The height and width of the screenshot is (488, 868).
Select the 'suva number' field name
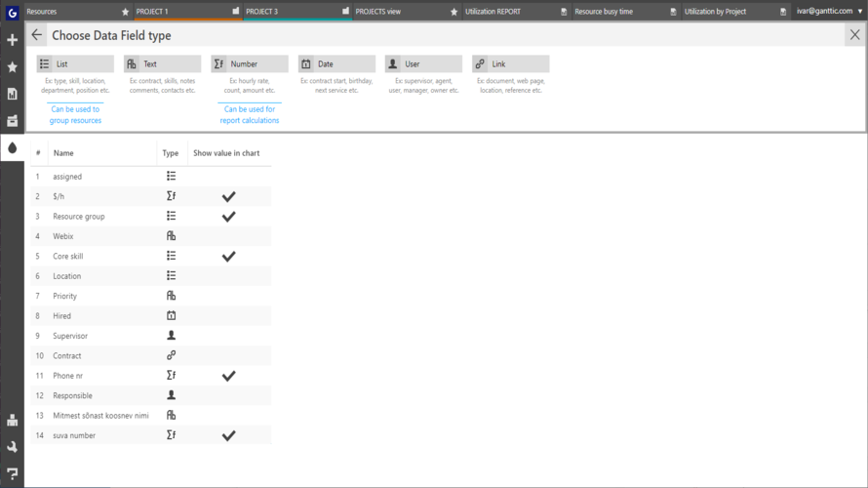(x=74, y=435)
